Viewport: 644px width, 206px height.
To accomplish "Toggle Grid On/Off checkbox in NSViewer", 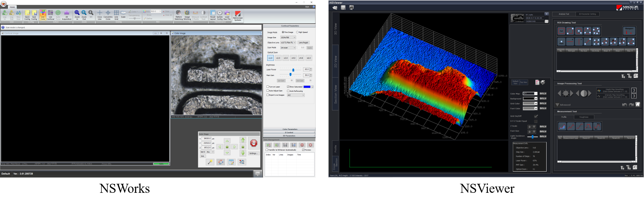I will [536, 116].
